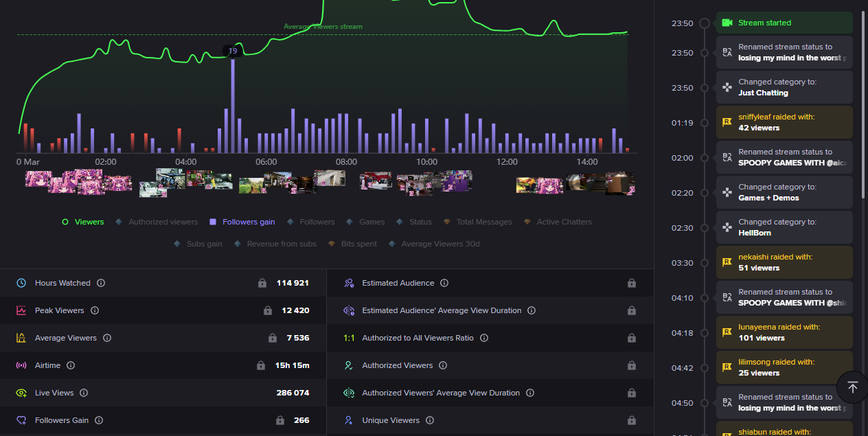
Task: Toggle the Status chart series
Action: [x=414, y=222]
